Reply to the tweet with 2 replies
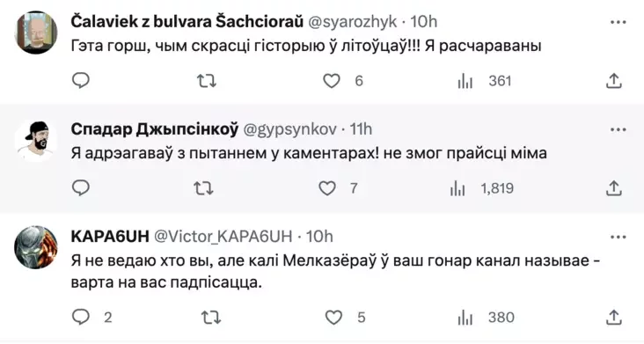 81,317
